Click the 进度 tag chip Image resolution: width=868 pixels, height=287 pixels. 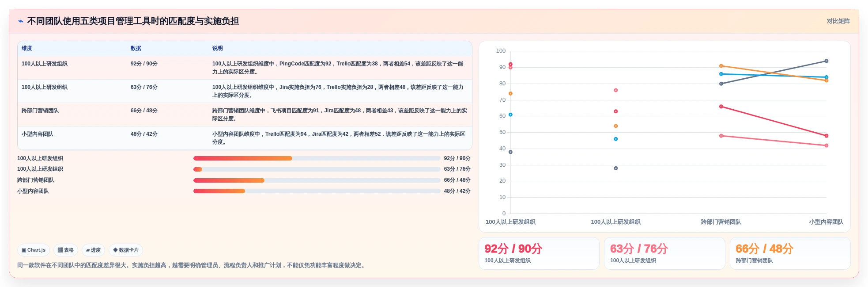coord(93,250)
